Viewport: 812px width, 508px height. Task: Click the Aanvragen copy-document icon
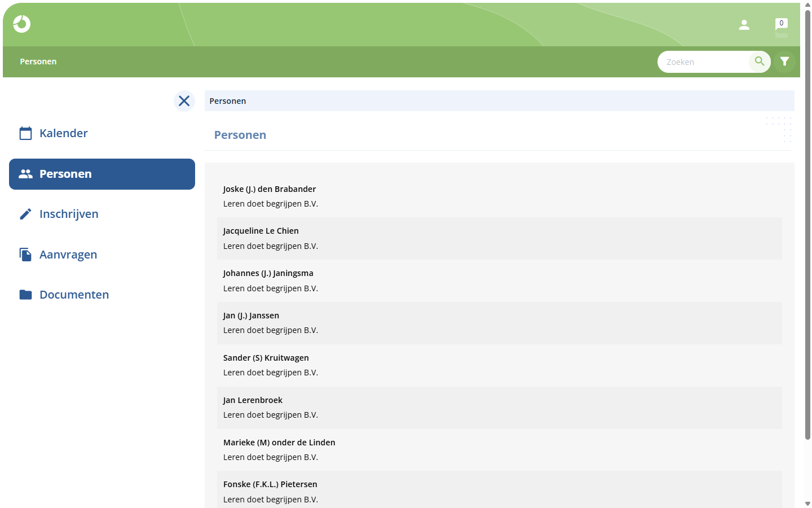[25, 255]
